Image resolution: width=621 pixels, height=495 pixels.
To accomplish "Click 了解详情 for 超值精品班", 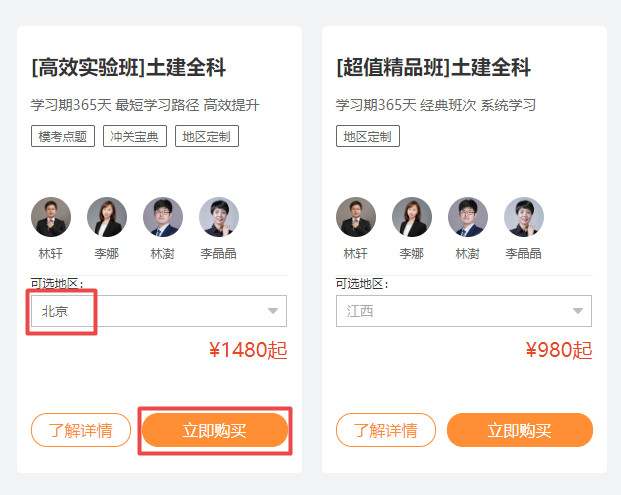I will (386, 431).
